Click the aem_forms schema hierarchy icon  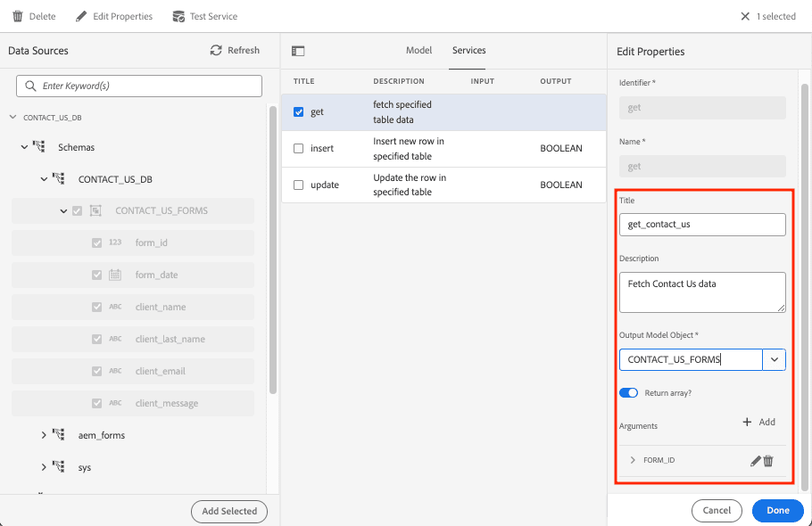pyautogui.click(x=59, y=434)
